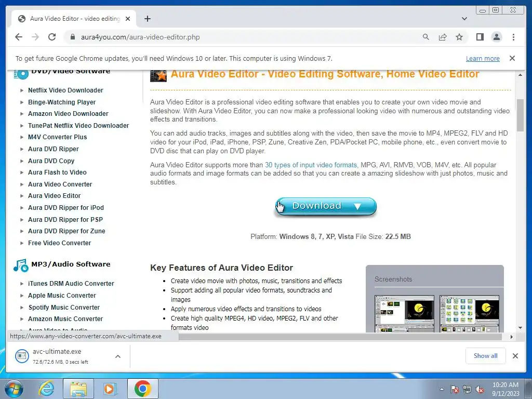Click the blue Download button

tap(325, 206)
